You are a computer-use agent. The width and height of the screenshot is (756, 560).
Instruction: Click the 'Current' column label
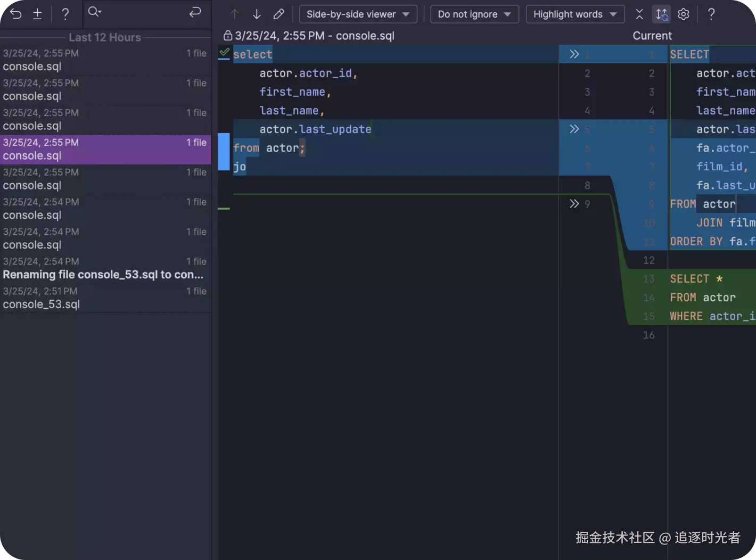pyautogui.click(x=652, y=36)
